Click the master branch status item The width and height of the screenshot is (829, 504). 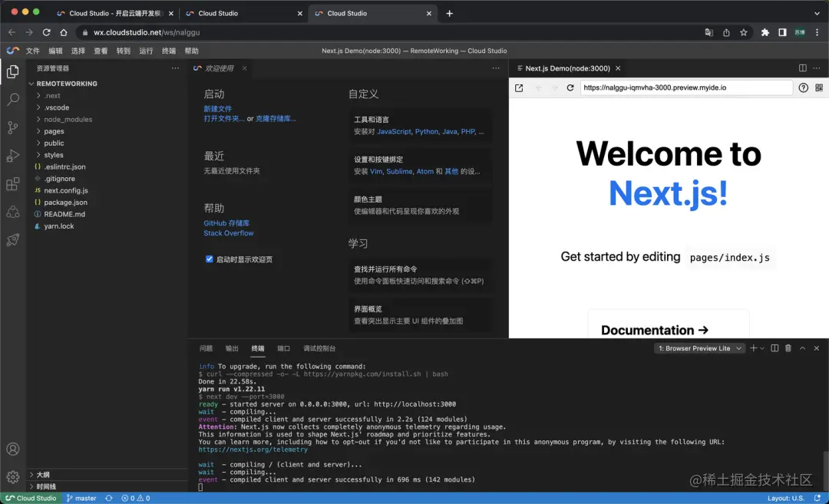point(81,498)
